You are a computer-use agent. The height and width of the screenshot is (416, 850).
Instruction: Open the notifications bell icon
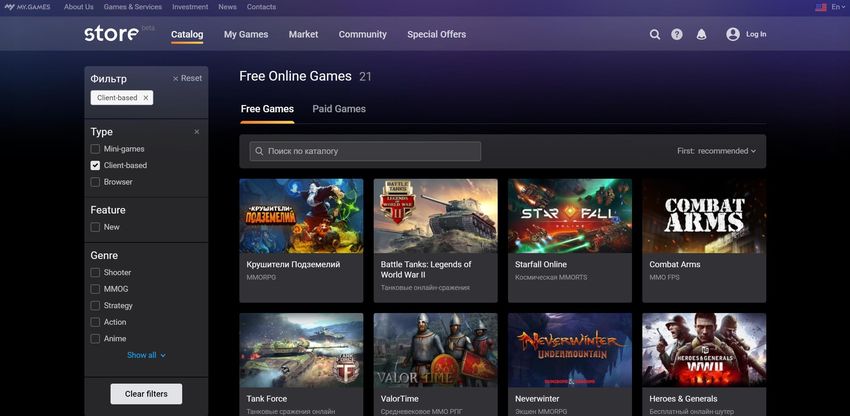tap(701, 34)
